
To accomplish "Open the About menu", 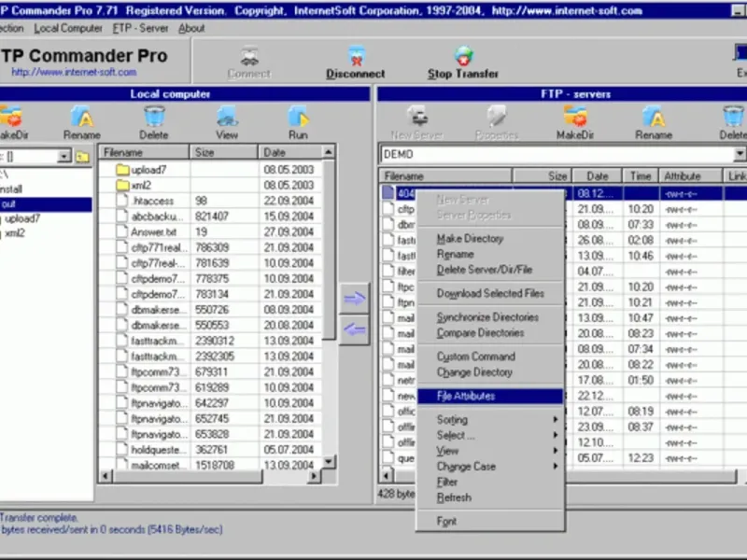I will [191, 29].
